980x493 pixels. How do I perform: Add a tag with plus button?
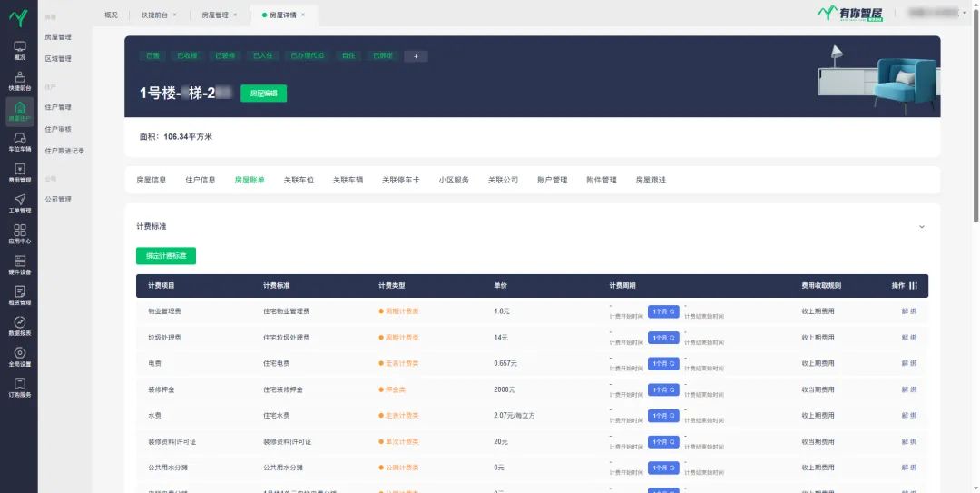[416, 56]
